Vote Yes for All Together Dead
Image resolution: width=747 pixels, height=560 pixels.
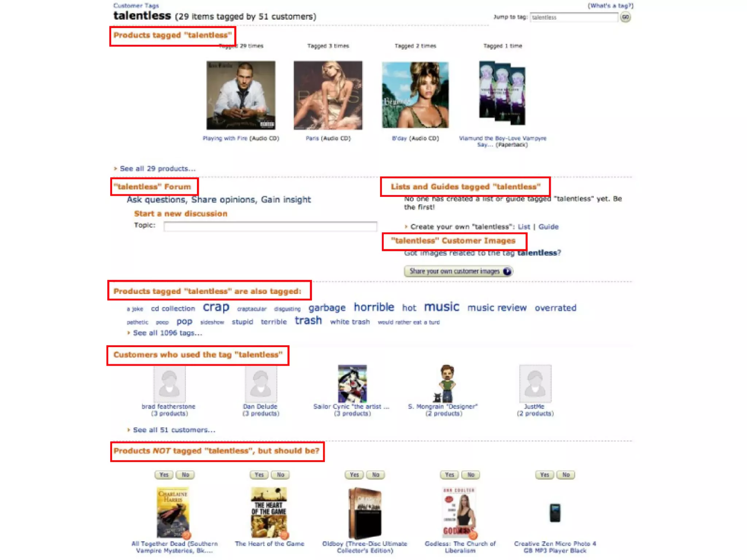(x=164, y=475)
